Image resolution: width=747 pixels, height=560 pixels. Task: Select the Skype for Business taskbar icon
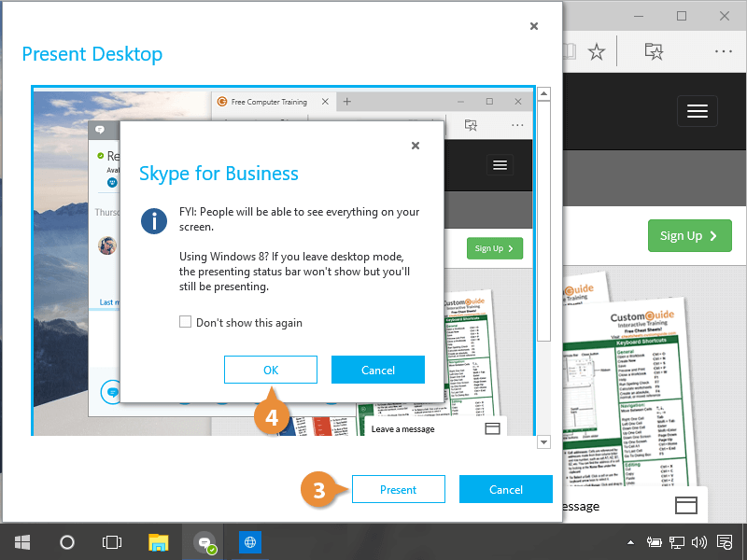[x=204, y=541]
